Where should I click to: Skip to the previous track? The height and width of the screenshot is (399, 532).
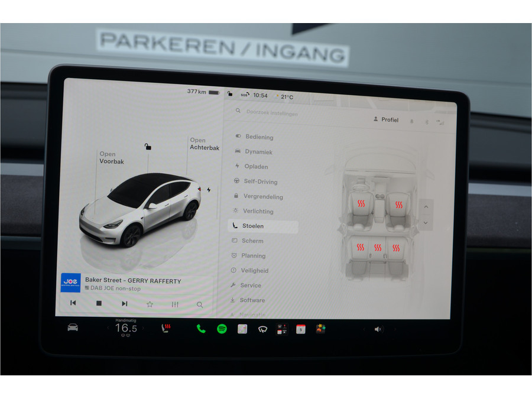[73, 303]
